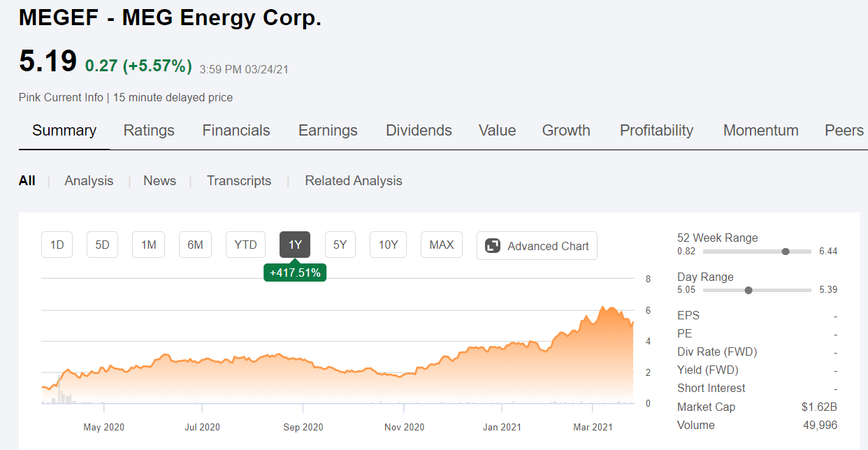Click the 52 Week Range slider
868x450 pixels.
pyautogui.click(x=758, y=252)
